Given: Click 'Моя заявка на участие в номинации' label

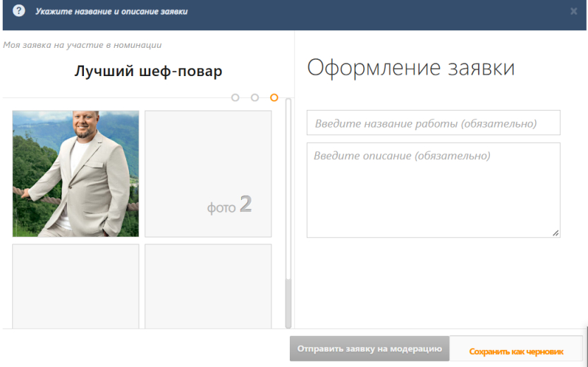Looking at the screenshot, I should click(x=82, y=45).
